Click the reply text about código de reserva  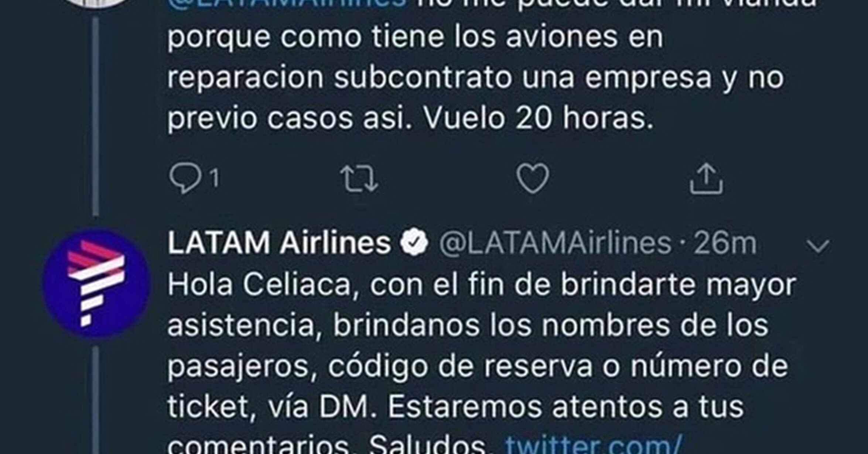click(x=478, y=366)
